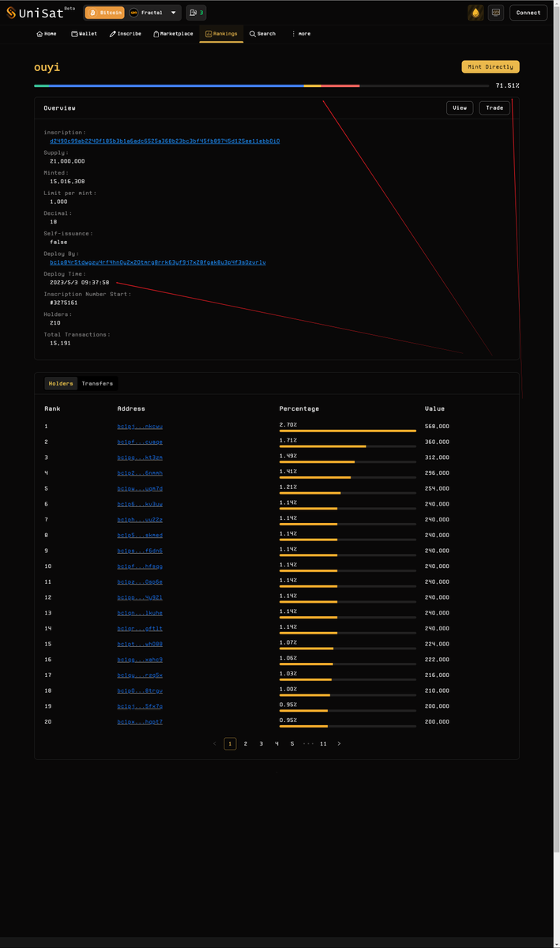Screen dimensions: 560x948
Task: Open the Marketplace navigation item
Action: point(173,34)
